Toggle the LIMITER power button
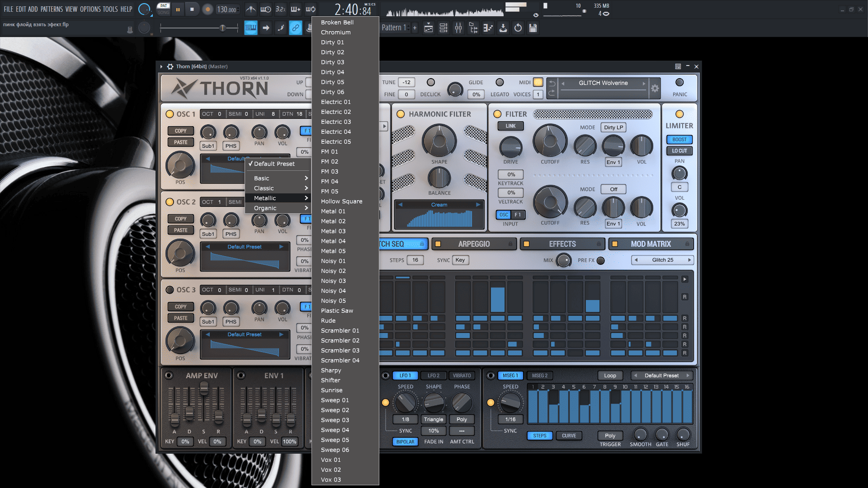 pyautogui.click(x=679, y=114)
